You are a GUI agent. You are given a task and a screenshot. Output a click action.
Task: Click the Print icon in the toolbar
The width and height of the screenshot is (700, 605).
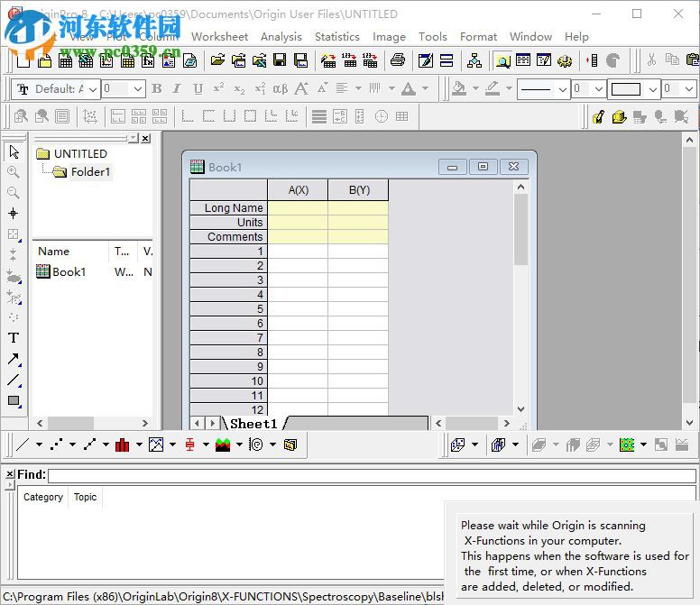[397, 60]
